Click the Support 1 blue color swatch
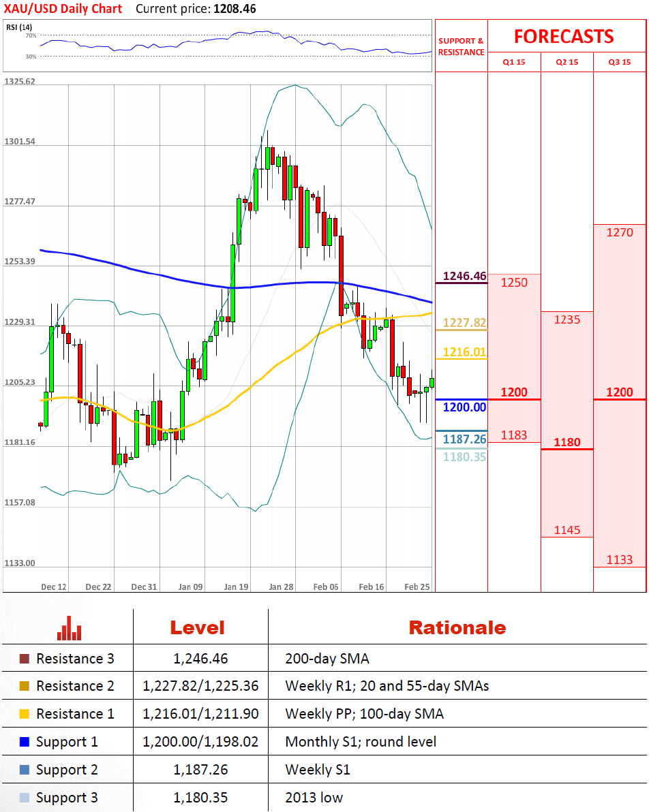The width and height of the screenshot is (649, 812). [x=24, y=742]
